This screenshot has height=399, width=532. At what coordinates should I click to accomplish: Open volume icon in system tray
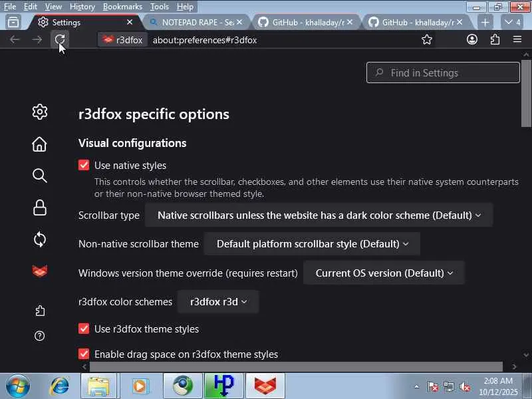click(464, 387)
